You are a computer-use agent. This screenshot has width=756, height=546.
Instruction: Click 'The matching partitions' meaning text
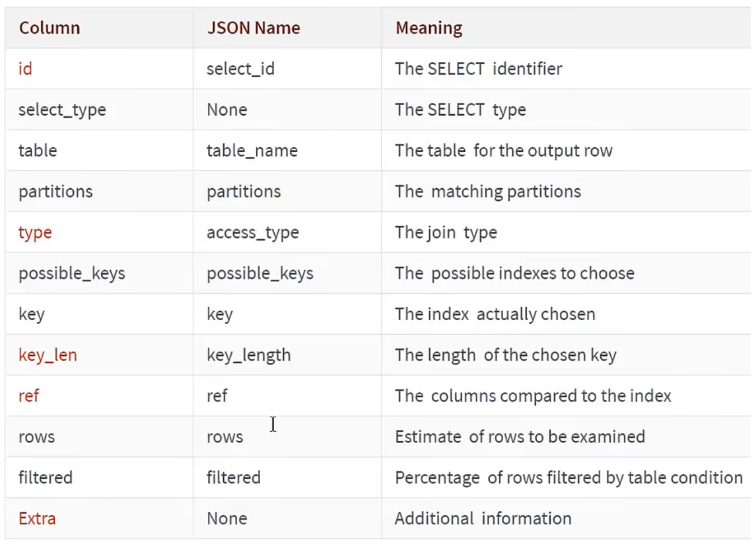[x=488, y=191]
